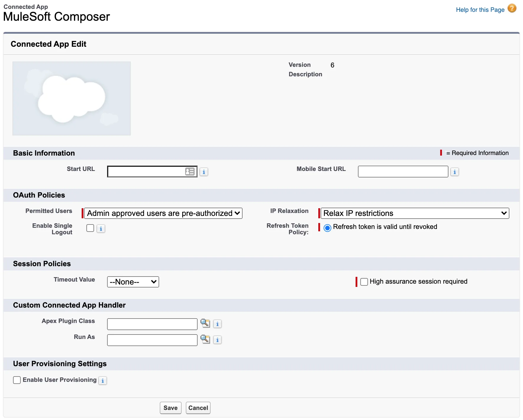Viewport: 523px width, 420px height.
Task: Click the info icon next to Mobile Start URL
Action: tap(455, 172)
